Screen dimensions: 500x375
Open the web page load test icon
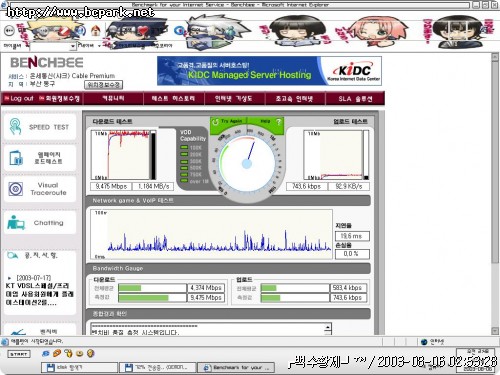click(x=16, y=158)
